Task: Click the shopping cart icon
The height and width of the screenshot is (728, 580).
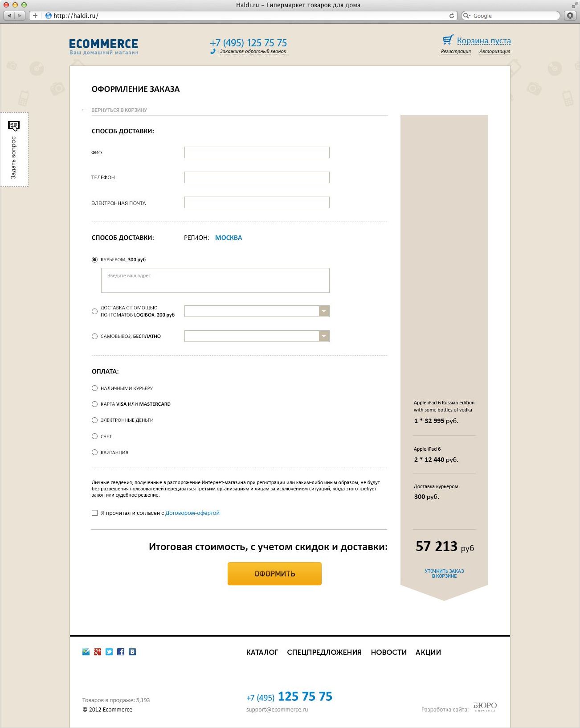Action: [448, 40]
